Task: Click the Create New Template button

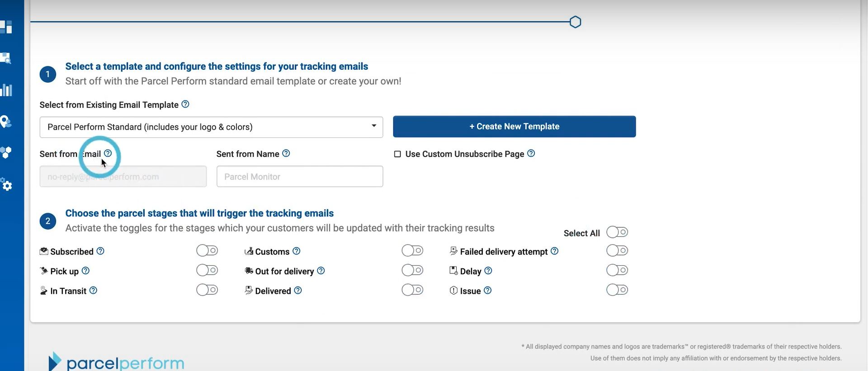Action: (514, 127)
